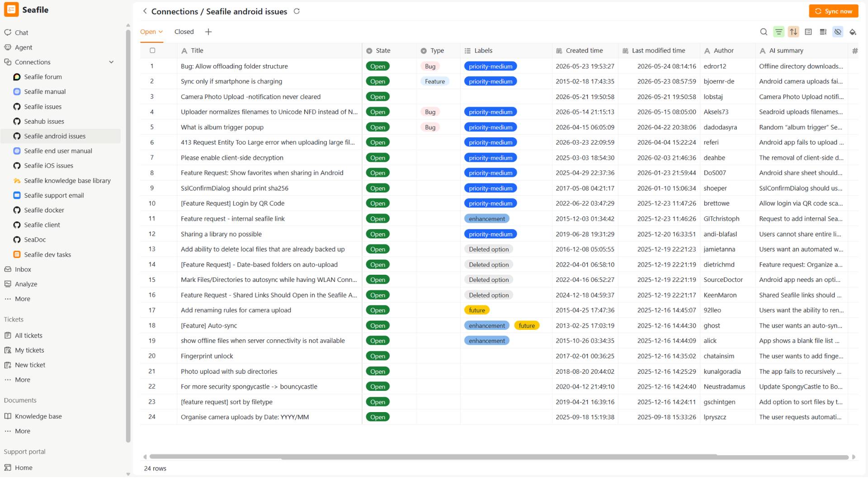This screenshot has width=868, height=488.
Task: Switch to the Closed view tab
Action: [184, 32]
